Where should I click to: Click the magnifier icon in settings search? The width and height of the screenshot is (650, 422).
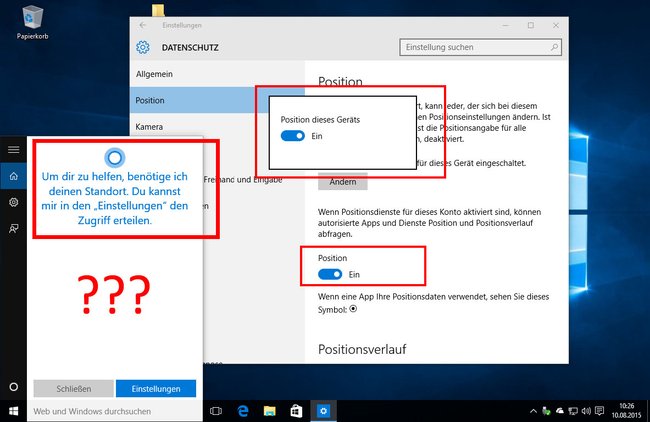[554, 47]
